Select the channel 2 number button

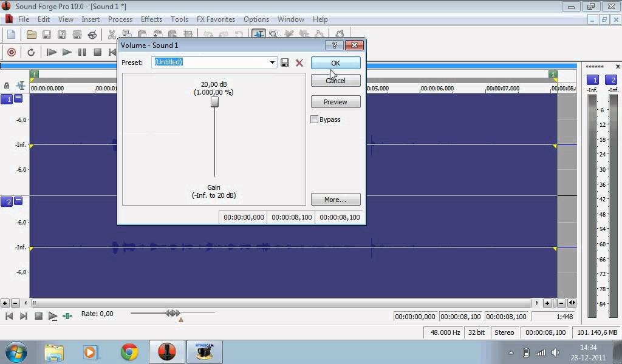[7, 201]
